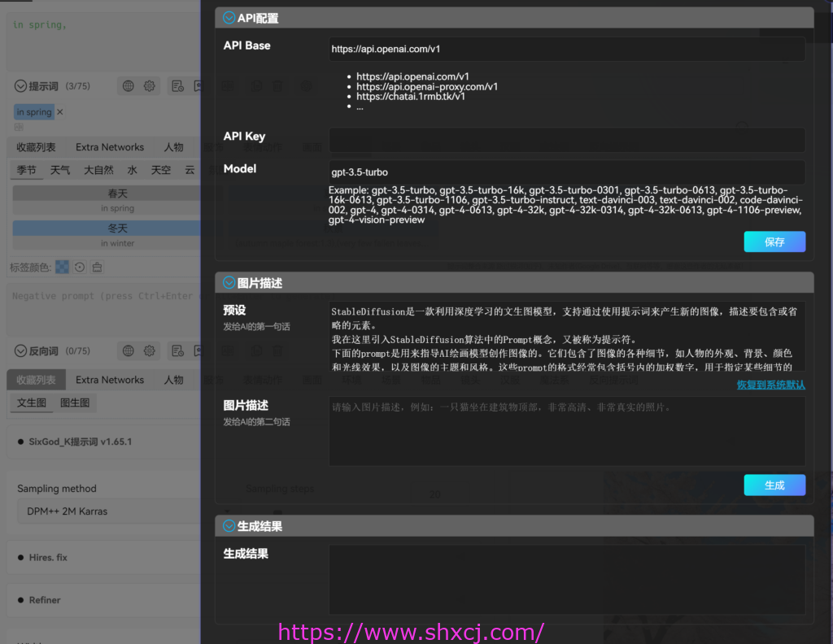Switch to the Extra Networks tab

point(109,146)
